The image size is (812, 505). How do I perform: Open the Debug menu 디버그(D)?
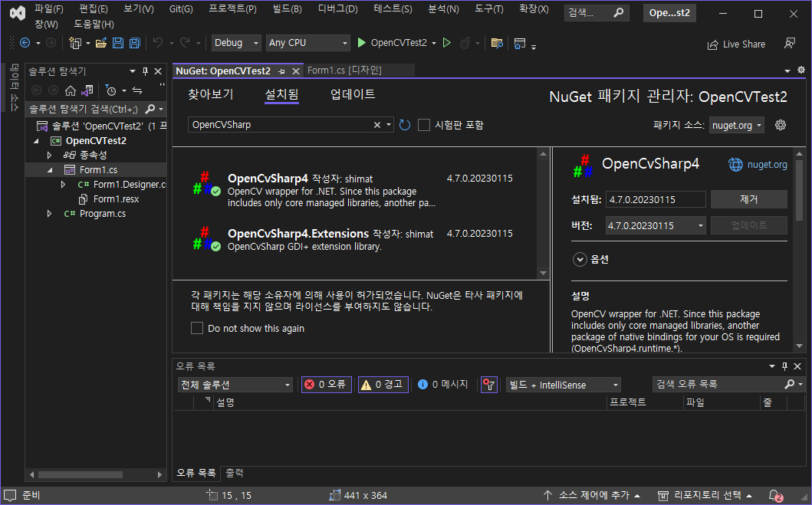click(x=337, y=8)
